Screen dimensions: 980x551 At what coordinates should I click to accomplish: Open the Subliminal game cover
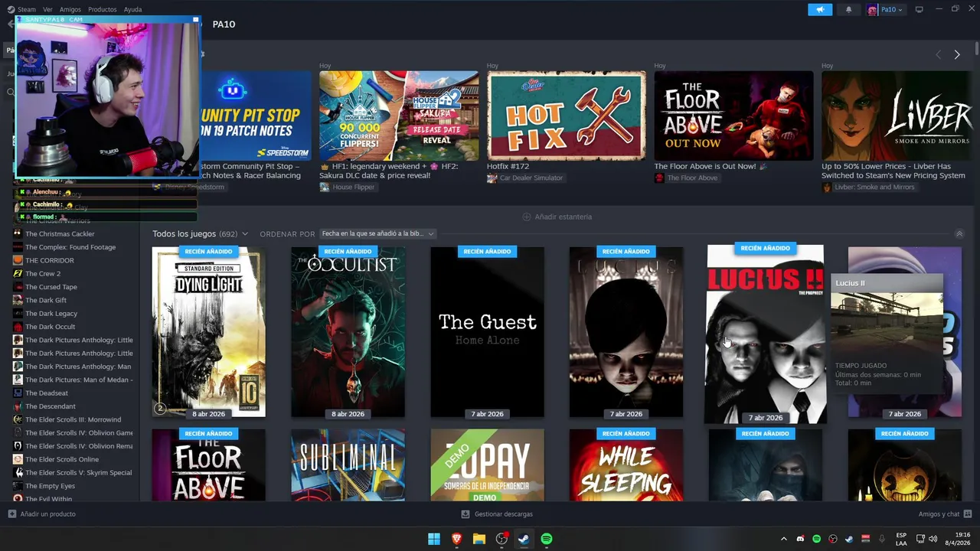(348, 465)
